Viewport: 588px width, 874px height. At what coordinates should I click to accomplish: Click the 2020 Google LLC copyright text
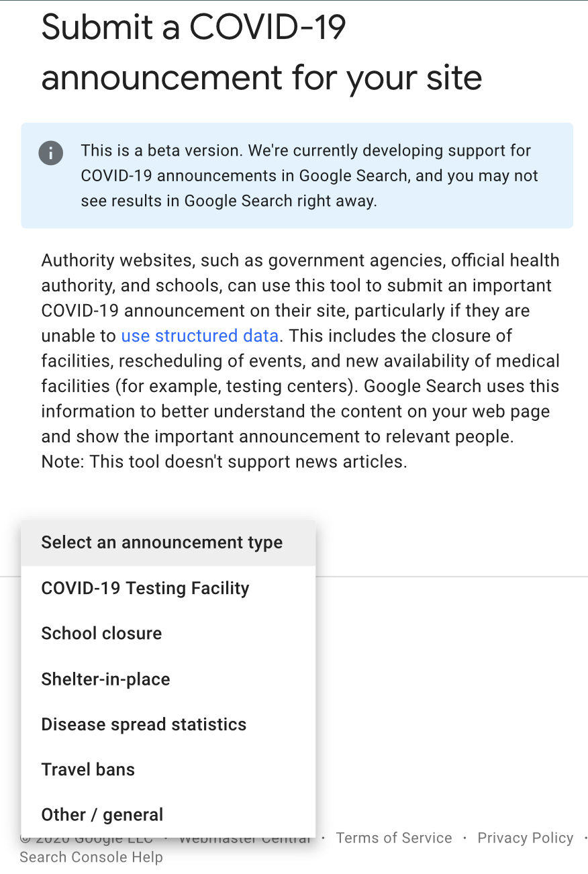pos(86,840)
